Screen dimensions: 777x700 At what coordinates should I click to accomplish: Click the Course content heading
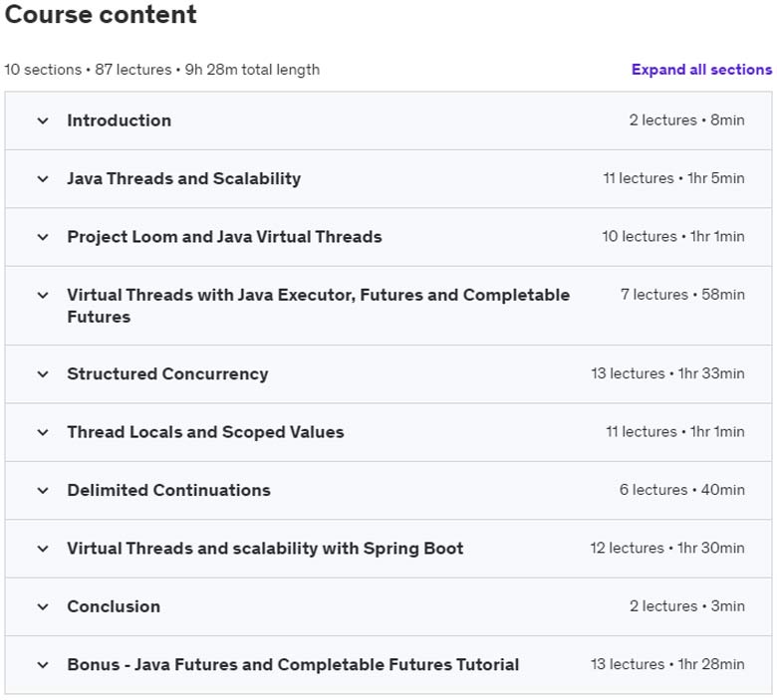[101, 14]
